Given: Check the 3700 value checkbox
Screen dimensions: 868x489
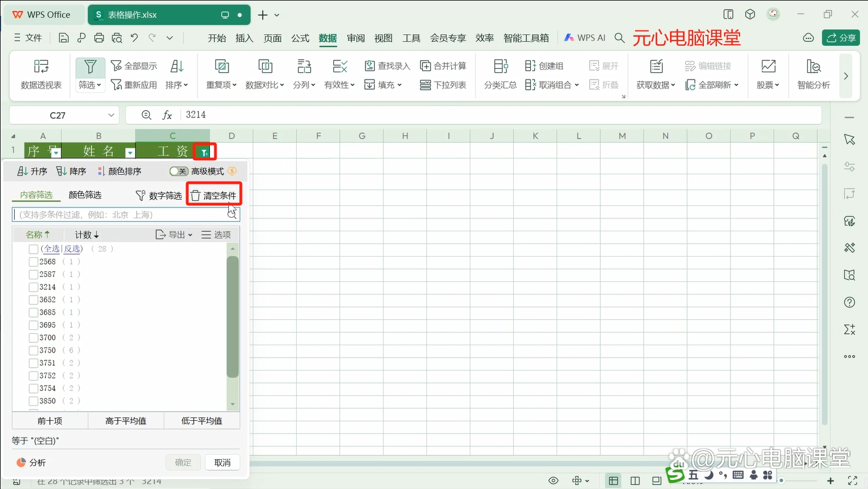Looking at the screenshot, I should click(x=33, y=338).
